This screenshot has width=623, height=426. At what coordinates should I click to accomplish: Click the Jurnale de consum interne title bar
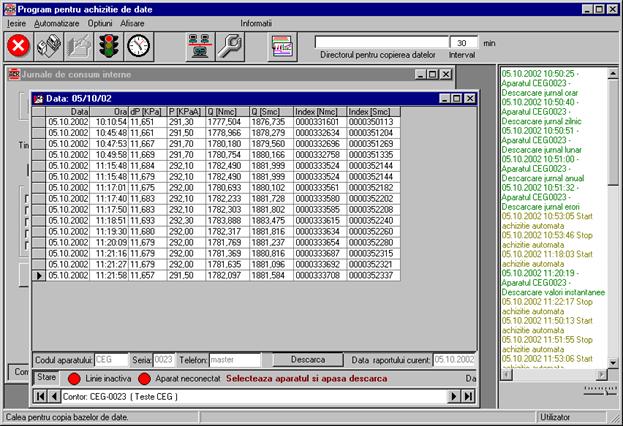(230, 74)
